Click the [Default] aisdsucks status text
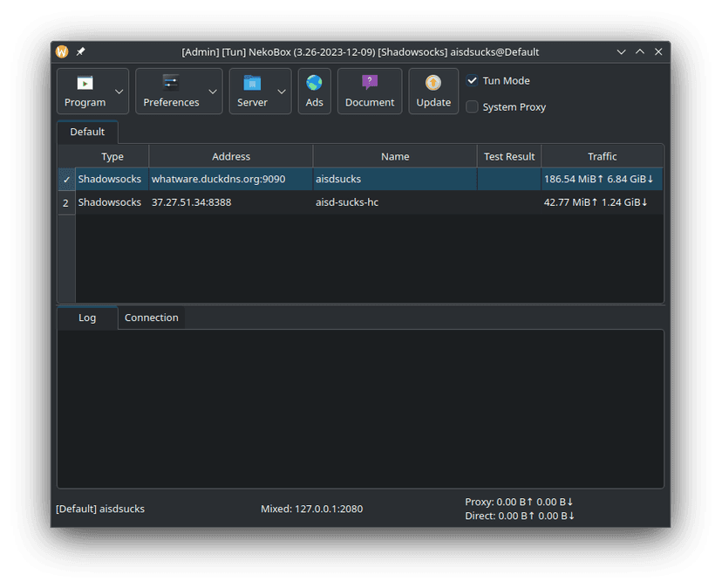 pyautogui.click(x=100, y=509)
